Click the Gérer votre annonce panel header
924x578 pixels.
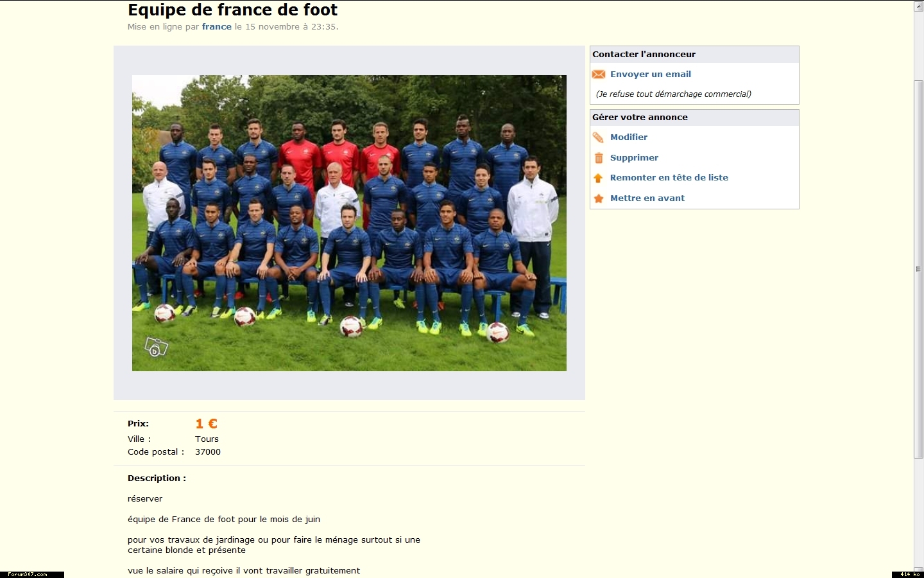point(694,118)
